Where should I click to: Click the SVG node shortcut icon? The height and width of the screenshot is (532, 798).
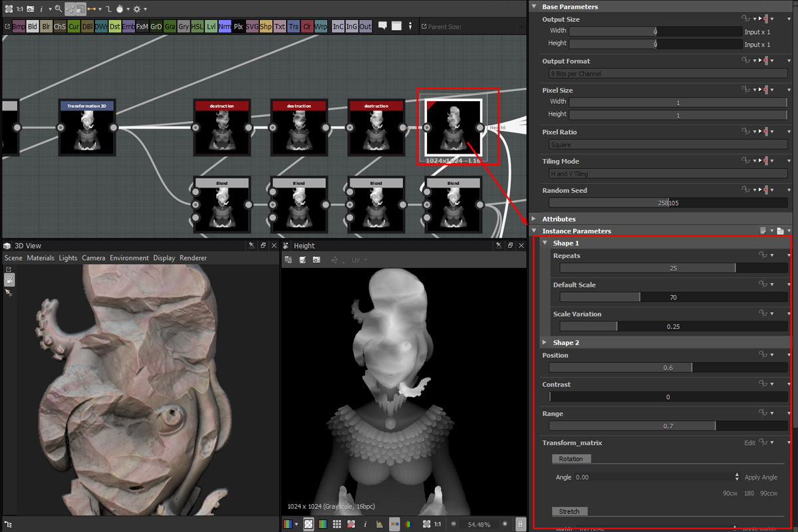[252, 27]
